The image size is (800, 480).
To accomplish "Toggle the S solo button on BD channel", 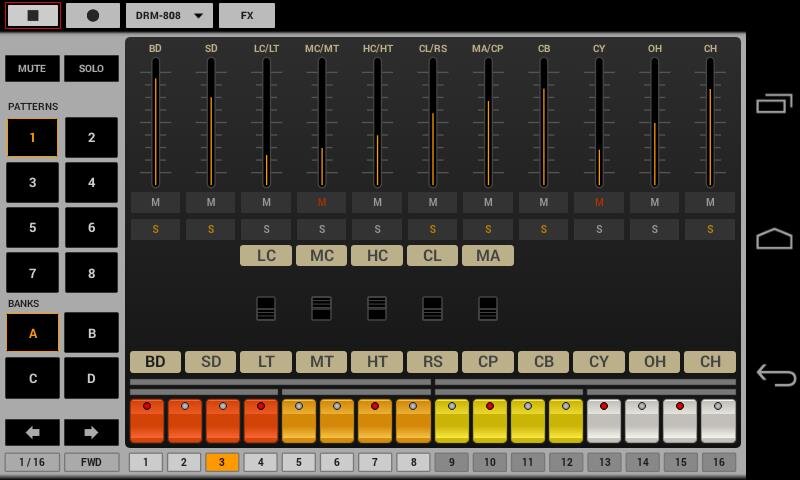I will click(155, 230).
